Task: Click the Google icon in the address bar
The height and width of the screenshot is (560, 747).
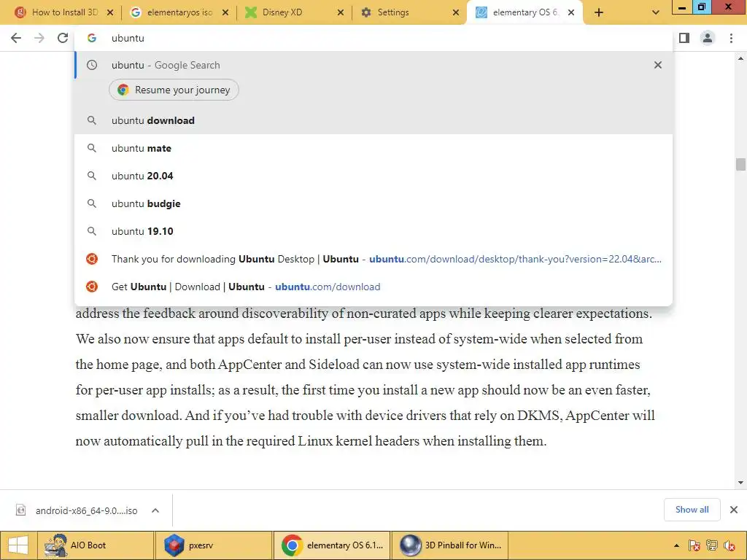Action: coord(92,38)
